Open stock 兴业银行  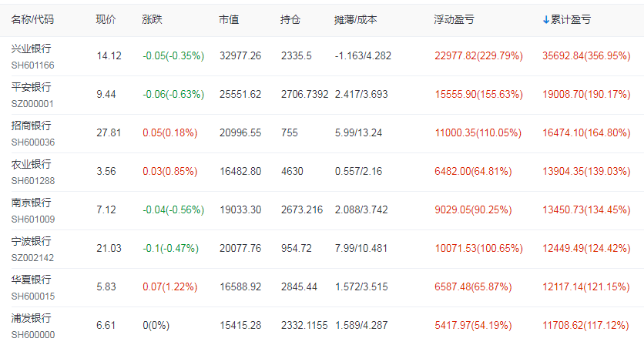tap(32, 49)
